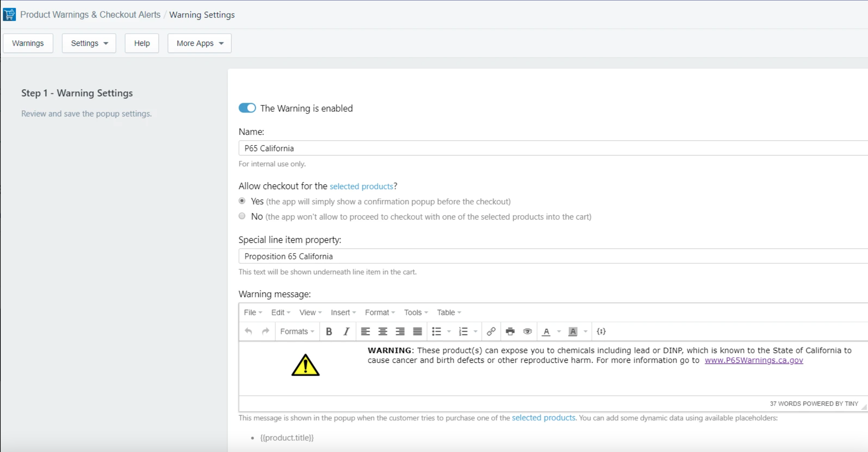The width and height of the screenshot is (868, 452).
Task: Redo the last edit in editor
Action: (265, 331)
